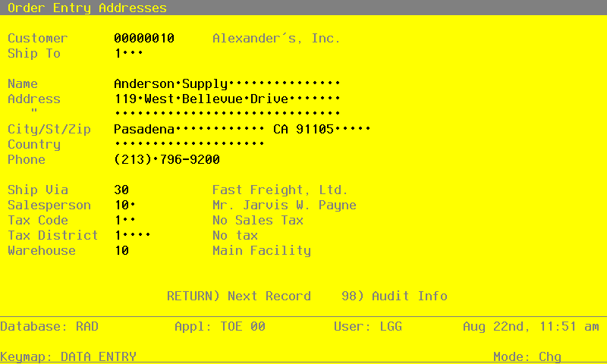Click the Tax Code field value
The image size is (607, 364).
[124, 220]
